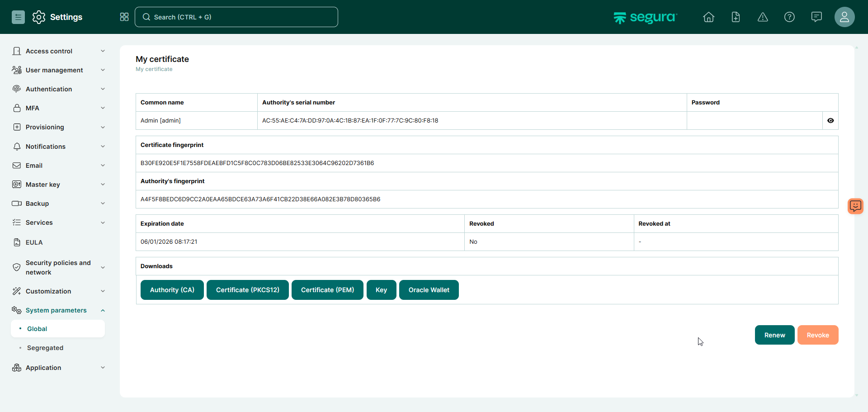Download the Certificate (PKCS12) file
This screenshot has height=412, width=868.
247,290
